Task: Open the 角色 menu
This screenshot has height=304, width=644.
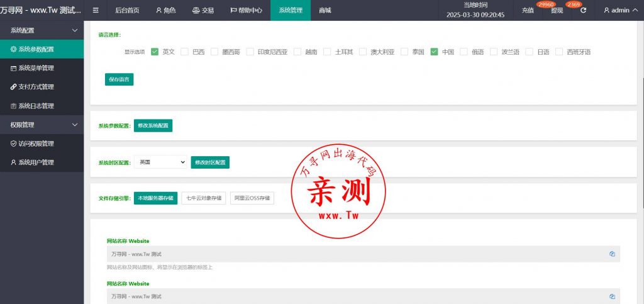Action: 166,10
